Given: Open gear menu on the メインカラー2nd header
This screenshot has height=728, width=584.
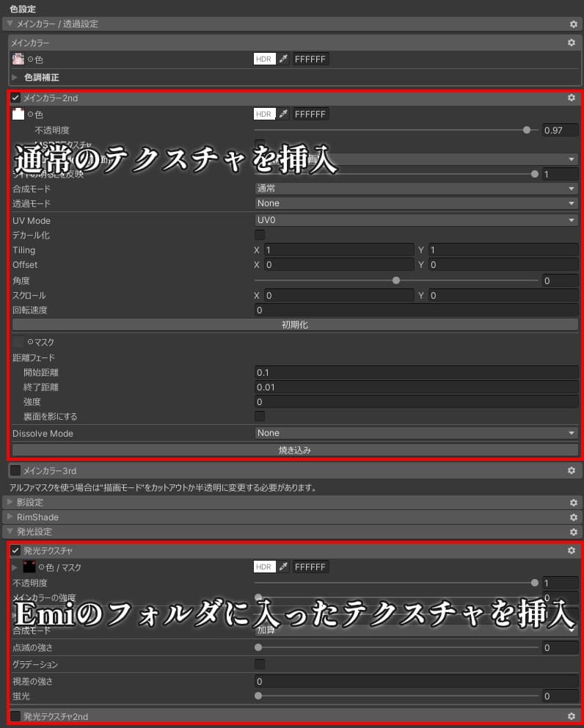Looking at the screenshot, I should tap(572, 98).
